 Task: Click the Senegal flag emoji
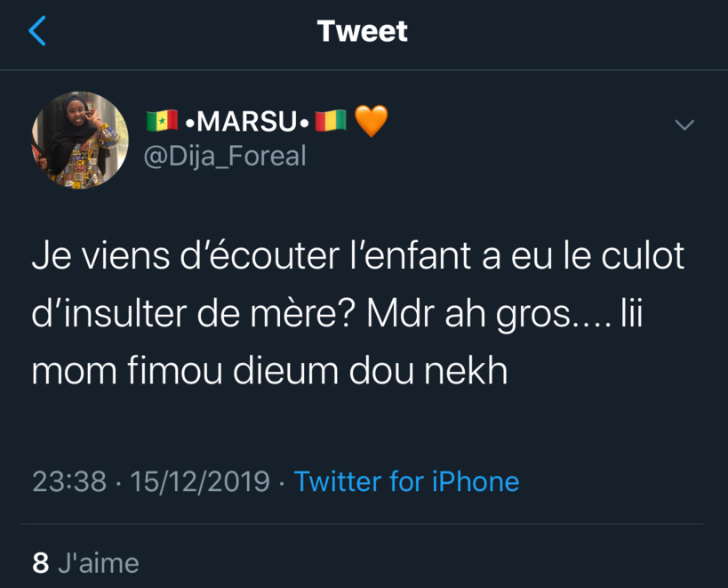point(162,122)
